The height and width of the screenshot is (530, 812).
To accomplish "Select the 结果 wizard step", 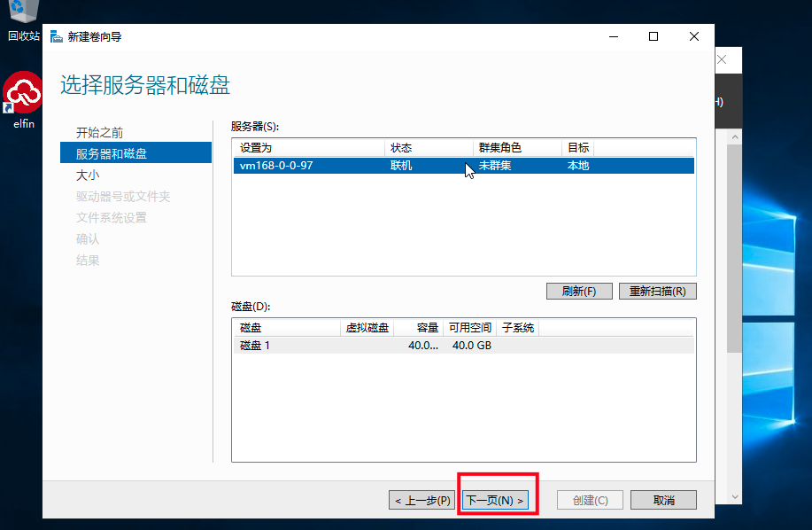I will (88, 260).
